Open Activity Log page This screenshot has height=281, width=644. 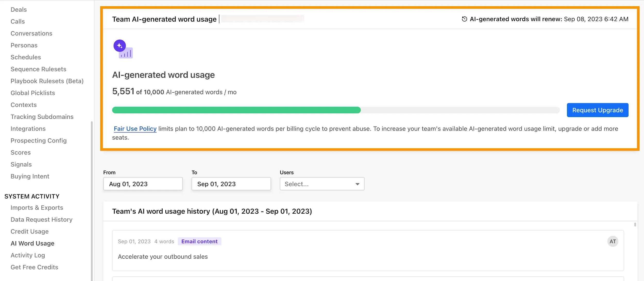(28, 255)
